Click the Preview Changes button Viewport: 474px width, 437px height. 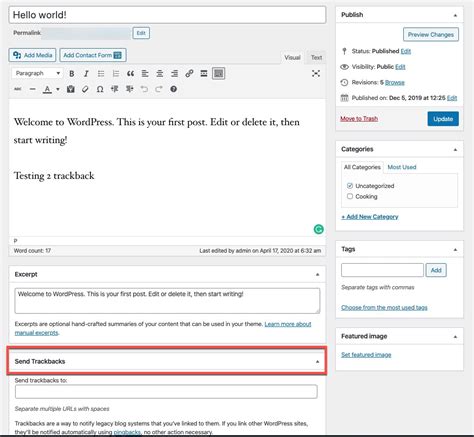tap(431, 34)
